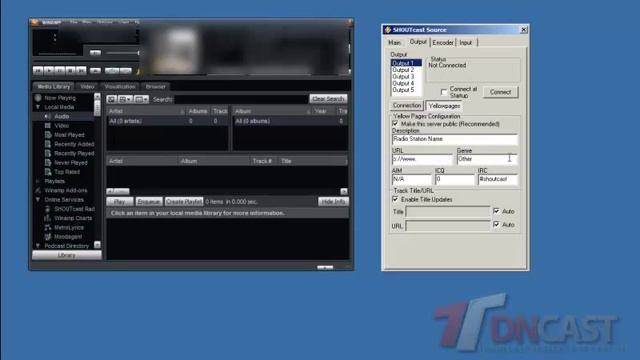640x360 pixels.
Task: Start playback with Winamp's play button
Action: click(49, 71)
